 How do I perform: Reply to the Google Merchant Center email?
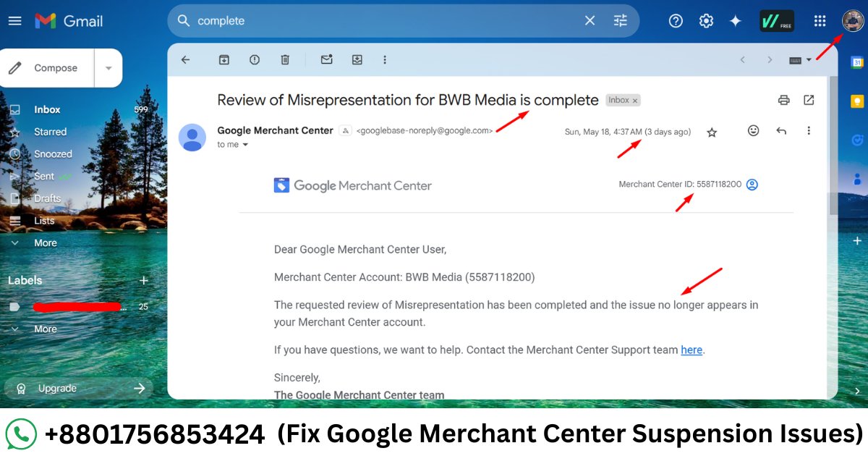point(781,130)
